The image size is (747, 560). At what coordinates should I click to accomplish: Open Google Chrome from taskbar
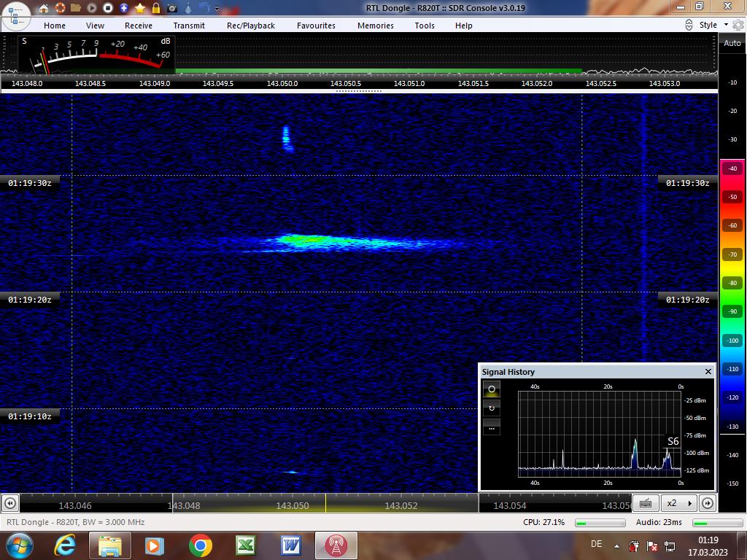pyautogui.click(x=201, y=545)
